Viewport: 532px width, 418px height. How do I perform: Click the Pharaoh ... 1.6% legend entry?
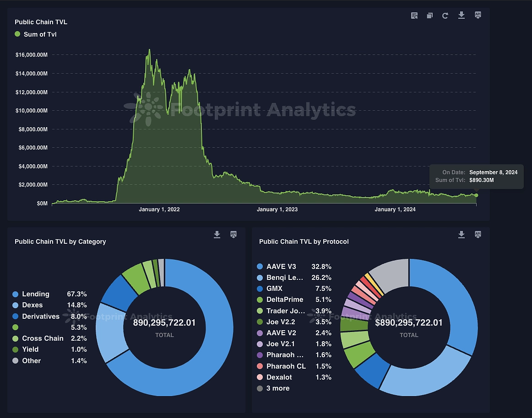tap(294, 355)
